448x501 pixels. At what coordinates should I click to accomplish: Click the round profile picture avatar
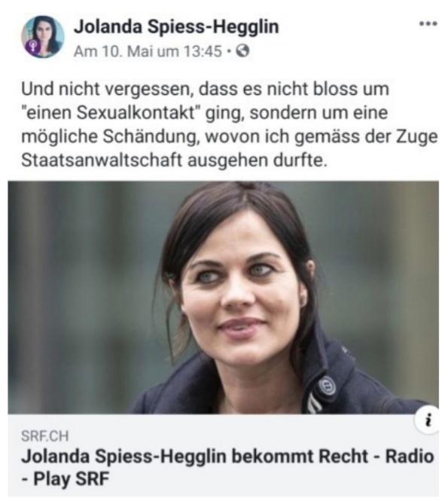coord(43,37)
